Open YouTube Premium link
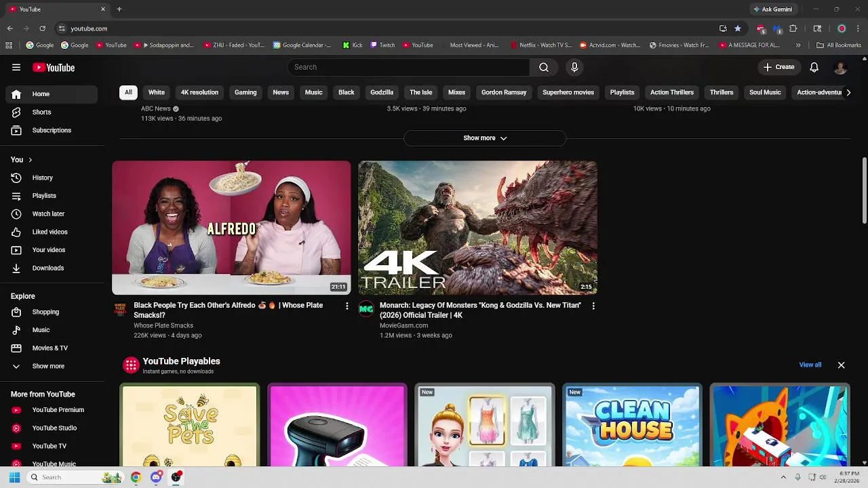The image size is (868, 488). coord(53,410)
